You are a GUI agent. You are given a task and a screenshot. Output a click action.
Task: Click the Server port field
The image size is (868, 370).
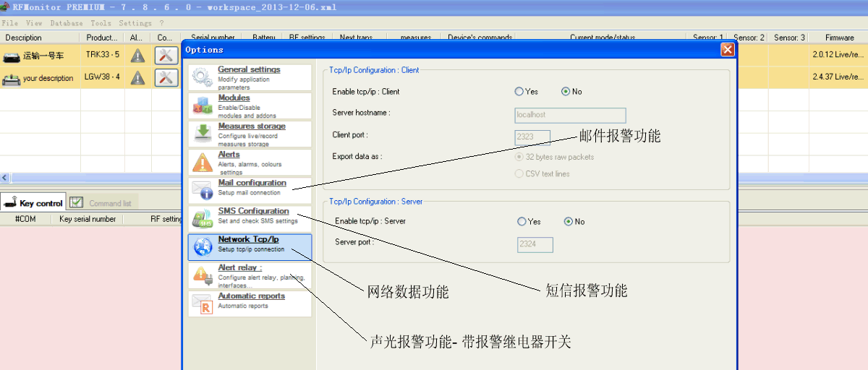(x=535, y=245)
